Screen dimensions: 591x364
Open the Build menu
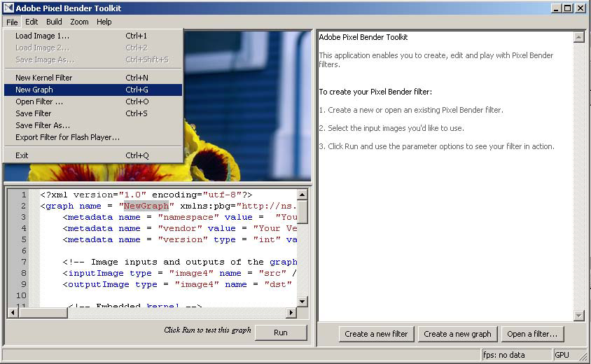pos(54,22)
